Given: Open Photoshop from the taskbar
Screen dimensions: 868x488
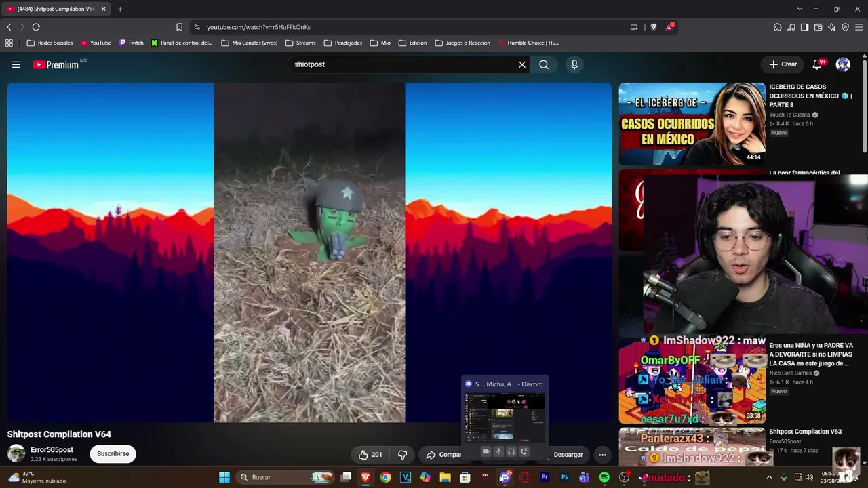Looking at the screenshot, I should point(564,477).
